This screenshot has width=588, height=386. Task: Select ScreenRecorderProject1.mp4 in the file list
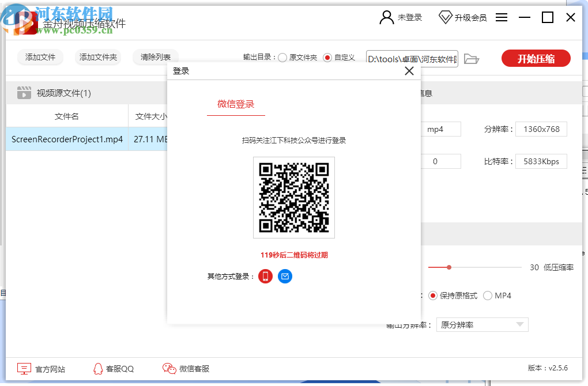[67, 139]
